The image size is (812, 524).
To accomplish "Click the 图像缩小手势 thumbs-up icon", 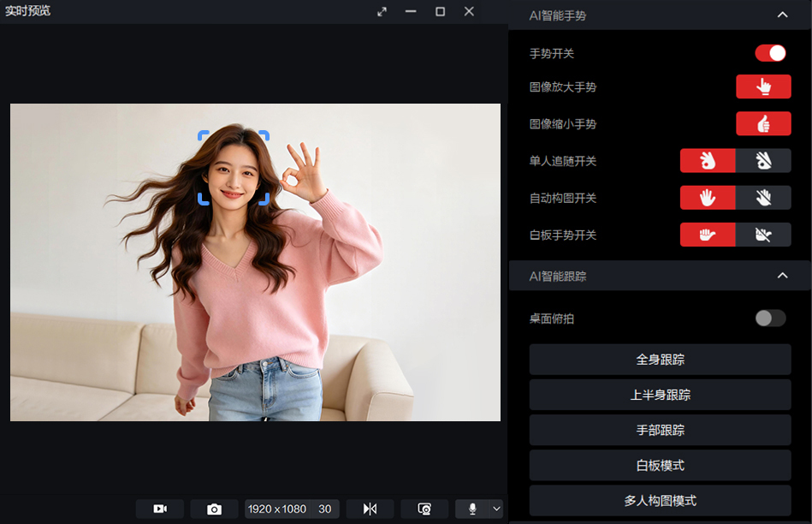I will tap(763, 123).
